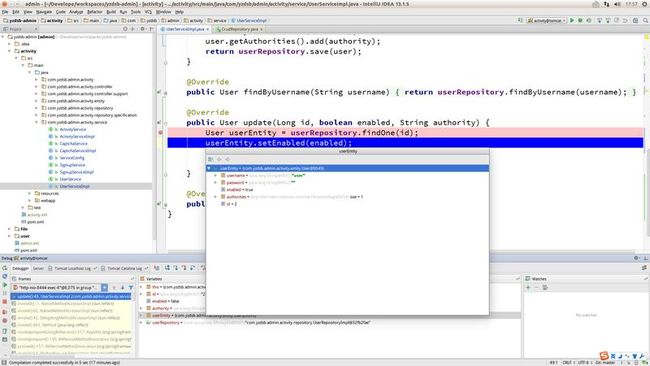Expand the resources folder in Project tree
650x366 pixels.
point(29,193)
